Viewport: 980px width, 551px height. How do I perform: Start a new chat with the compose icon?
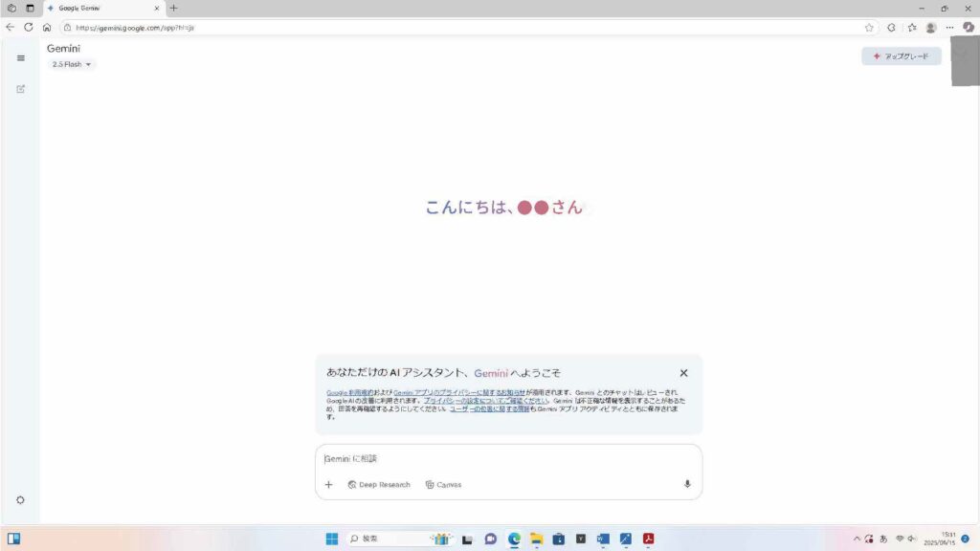21,89
